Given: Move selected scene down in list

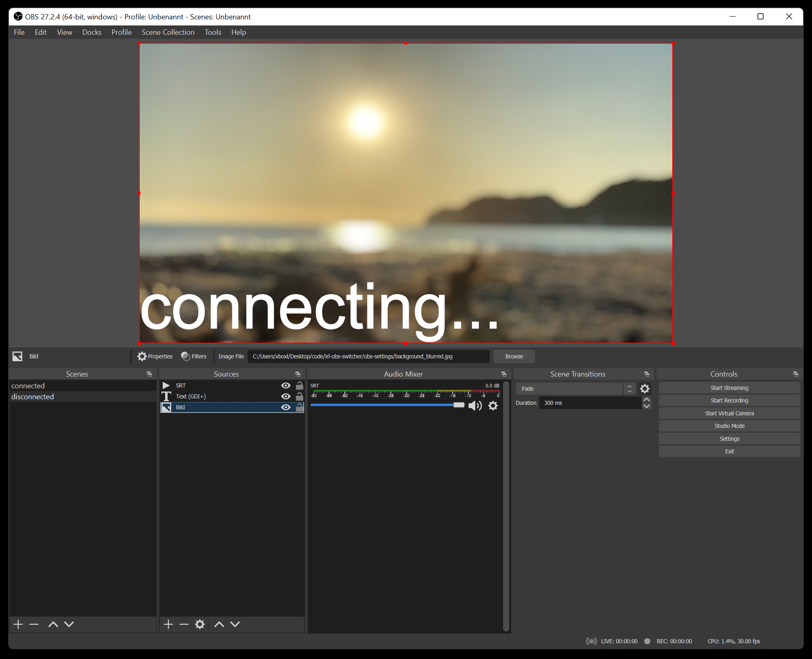Looking at the screenshot, I should (69, 624).
